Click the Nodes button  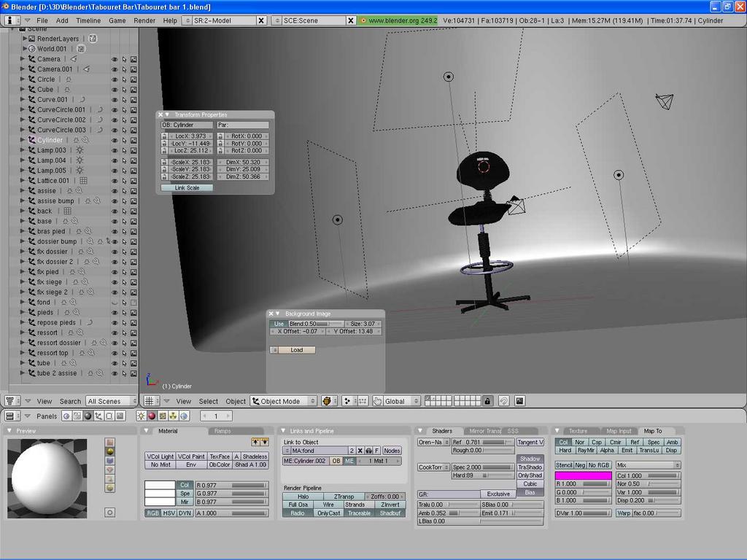[x=392, y=451]
